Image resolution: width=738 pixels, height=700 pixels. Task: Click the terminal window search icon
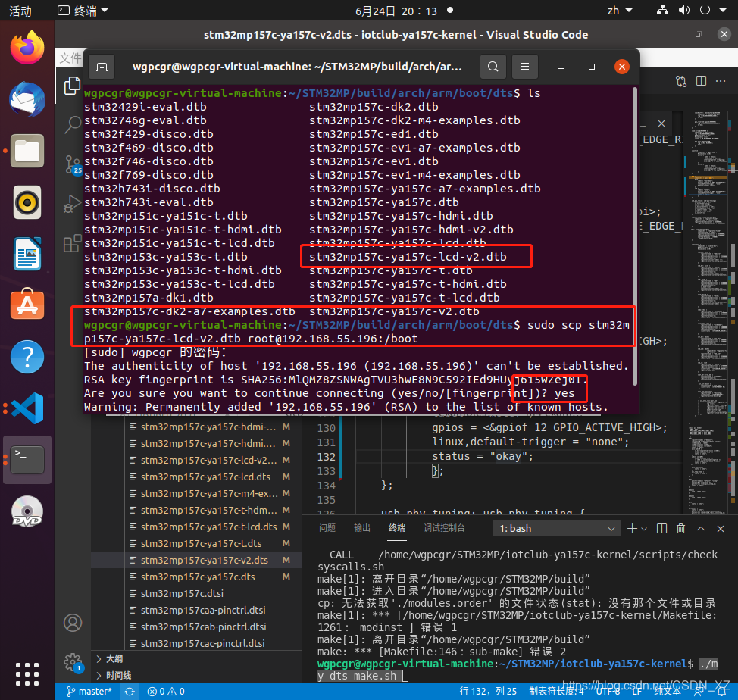pyautogui.click(x=493, y=67)
